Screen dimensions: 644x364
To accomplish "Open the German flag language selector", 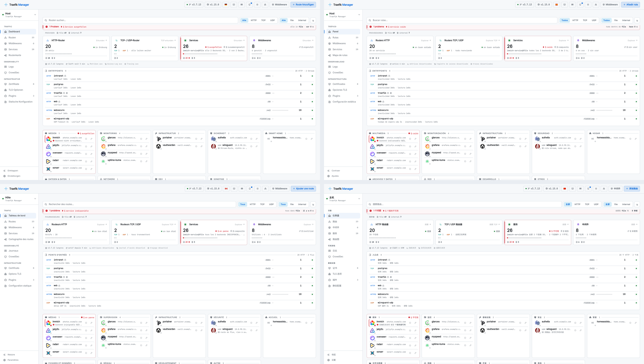I will [x=226, y=5].
